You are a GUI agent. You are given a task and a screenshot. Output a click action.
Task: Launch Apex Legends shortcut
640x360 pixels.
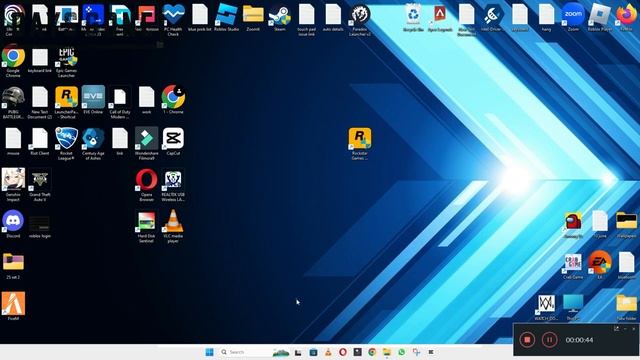(x=440, y=15)
